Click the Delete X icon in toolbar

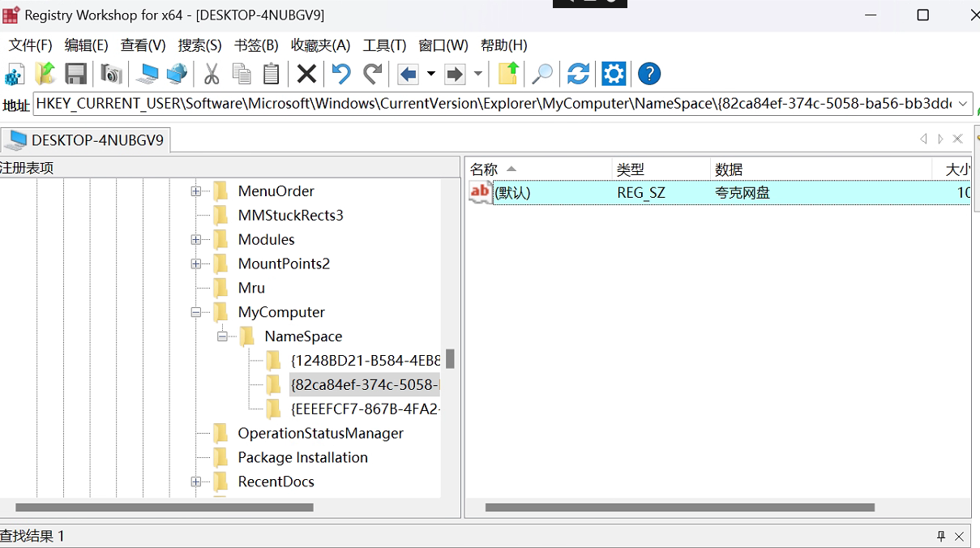pos(306,75)
